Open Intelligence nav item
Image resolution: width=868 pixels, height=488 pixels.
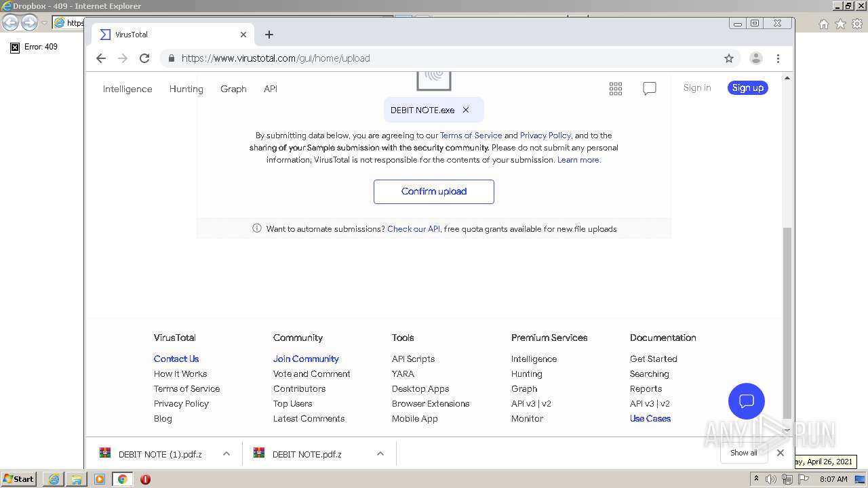(x=127, y=89)
